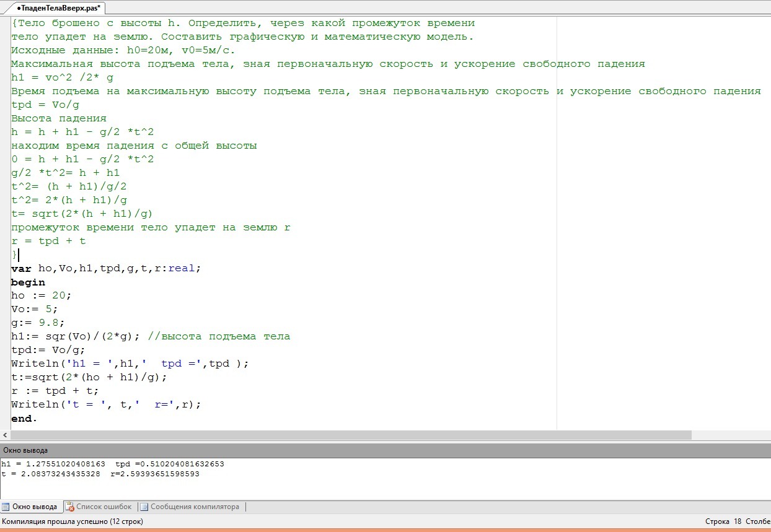Viewport: 771px width, 532px height.
Task: Click the h1:= sqr(Vo)/(2*g) code line
Action: click(79, 336)
